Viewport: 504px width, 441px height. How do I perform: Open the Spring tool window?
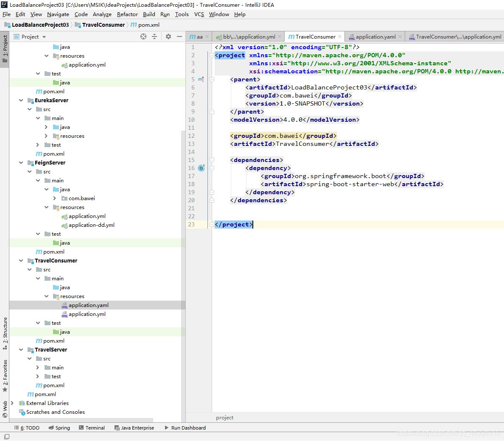click(x=59, y=427)
